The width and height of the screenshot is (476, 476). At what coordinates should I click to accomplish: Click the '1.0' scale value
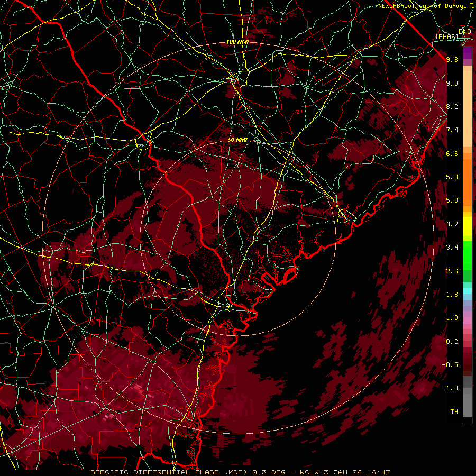[x=452, y=318]
